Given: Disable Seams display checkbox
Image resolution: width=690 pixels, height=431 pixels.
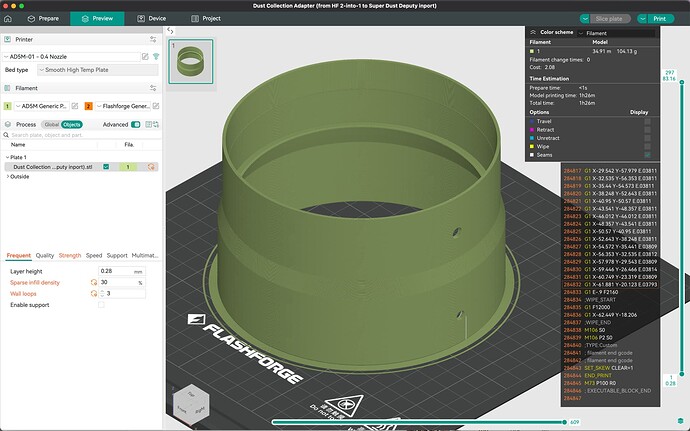Looking at the screenshot, I should [647, 155].
